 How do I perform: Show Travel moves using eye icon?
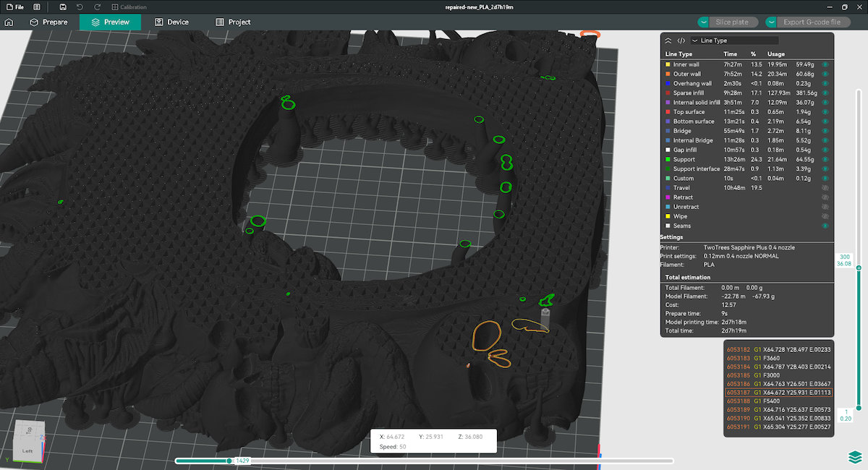click(x=825, y=188)
